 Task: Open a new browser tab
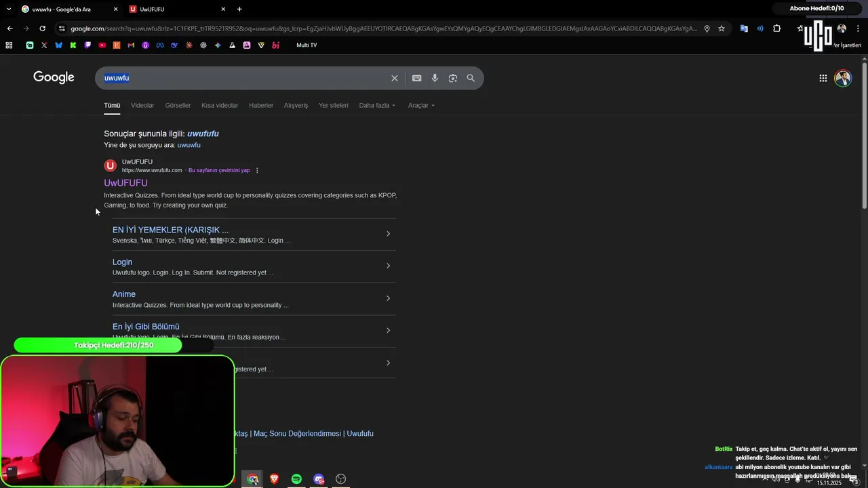coord(239,9)
